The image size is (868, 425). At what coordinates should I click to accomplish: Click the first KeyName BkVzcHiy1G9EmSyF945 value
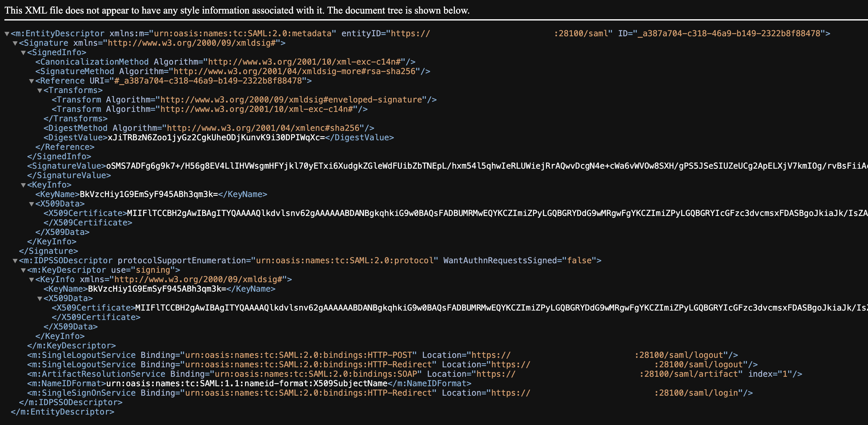point(149,194)
